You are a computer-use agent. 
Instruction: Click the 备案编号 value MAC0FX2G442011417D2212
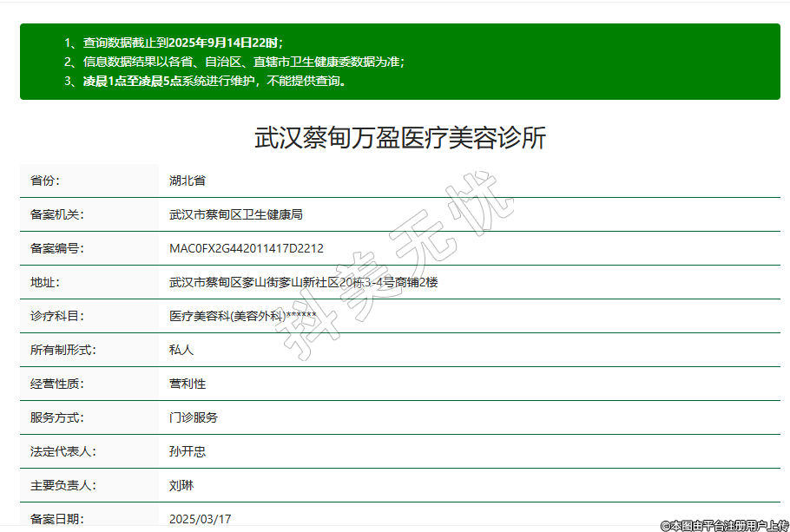pyautogui.click(x=246, y=248)
